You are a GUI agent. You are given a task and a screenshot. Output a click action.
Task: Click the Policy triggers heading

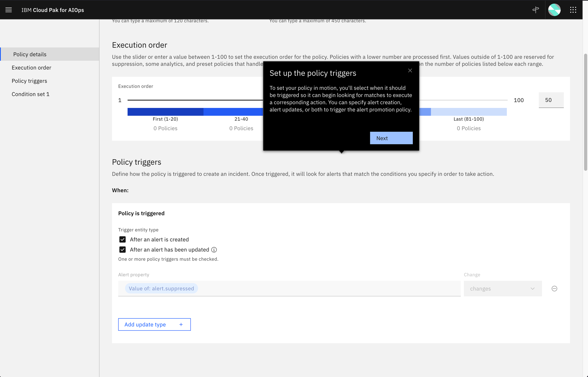(137, 162)
